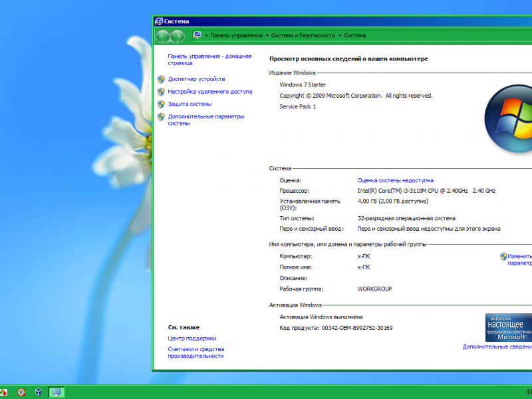Click the product key 00342-OEM-8992752-30169

click(x=357, y=328)
